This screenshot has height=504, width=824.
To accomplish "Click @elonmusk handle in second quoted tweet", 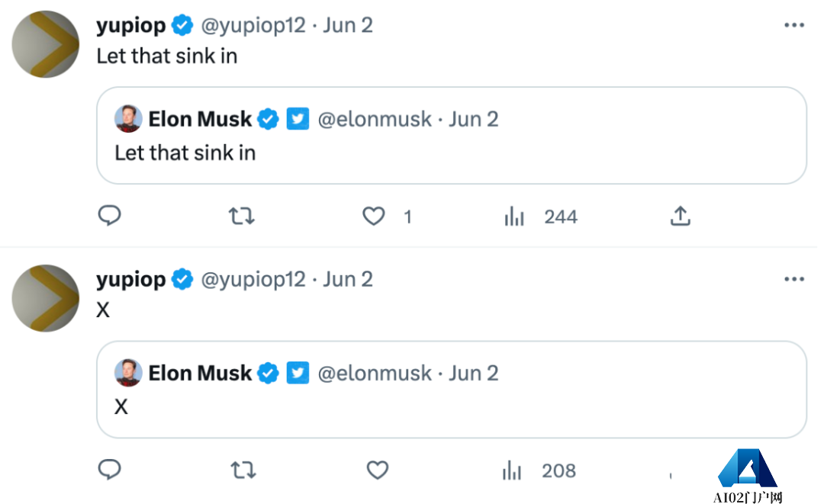I will 374,373.
